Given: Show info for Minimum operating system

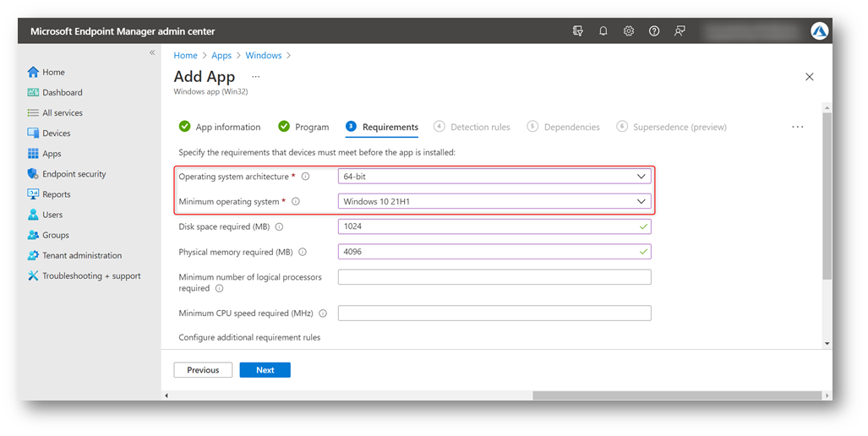Looking at the screenshot, I should point(296,201).
